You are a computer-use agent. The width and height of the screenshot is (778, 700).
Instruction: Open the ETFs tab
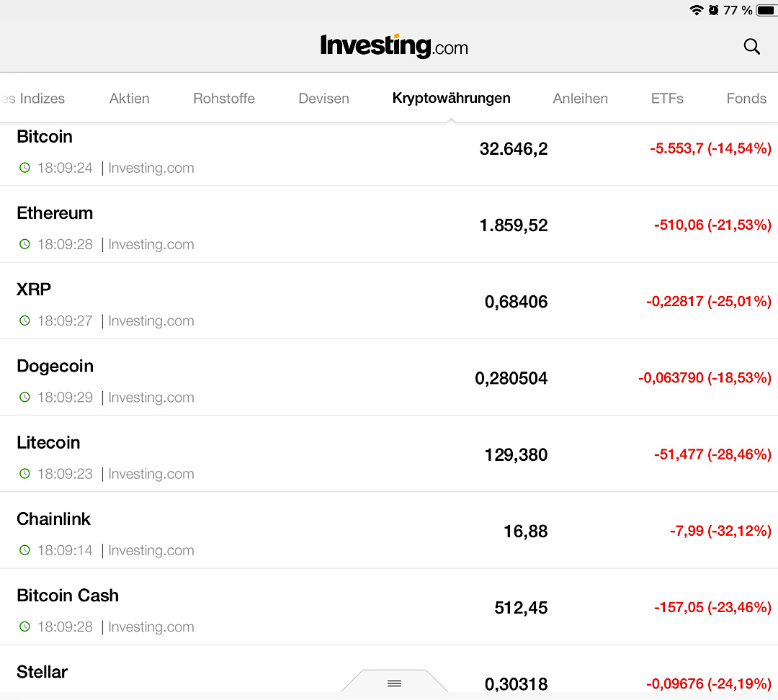667,99
